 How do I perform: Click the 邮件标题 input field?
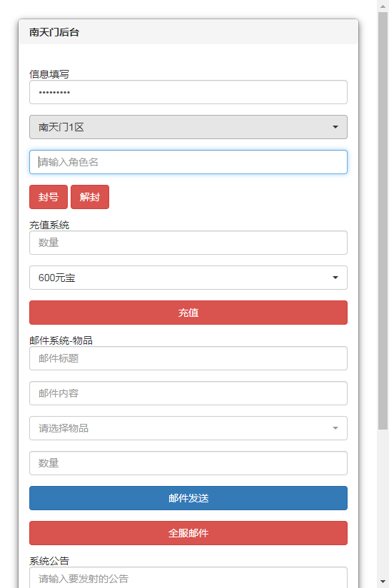coord(188,358)
